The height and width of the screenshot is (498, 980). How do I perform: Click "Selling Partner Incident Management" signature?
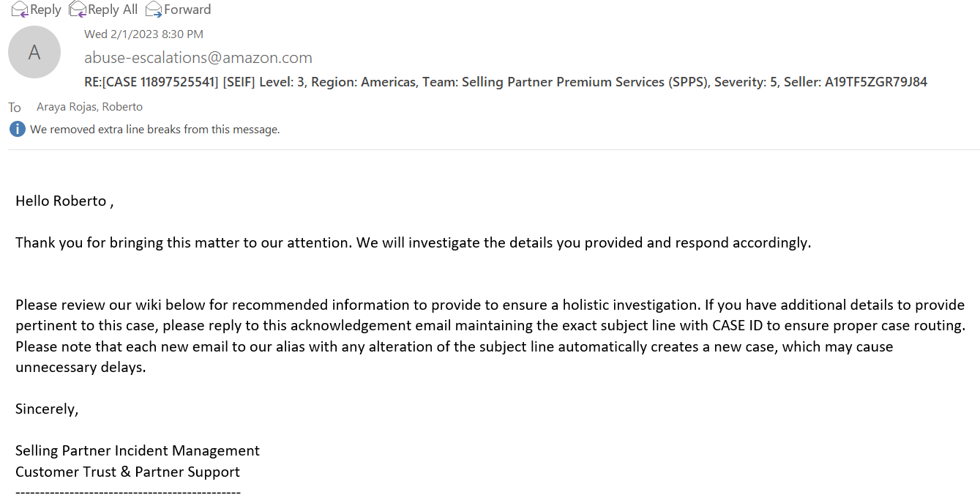coord(138,450)
